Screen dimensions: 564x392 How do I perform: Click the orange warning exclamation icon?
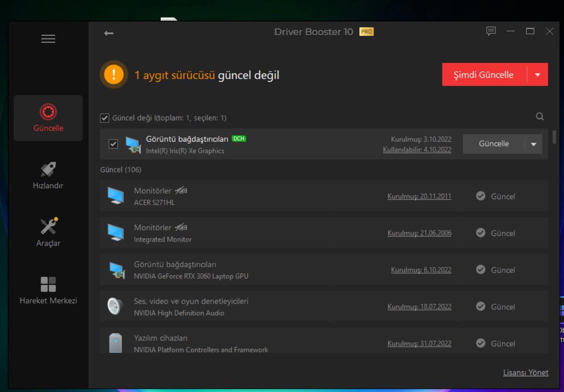click(x=114, y=75)
